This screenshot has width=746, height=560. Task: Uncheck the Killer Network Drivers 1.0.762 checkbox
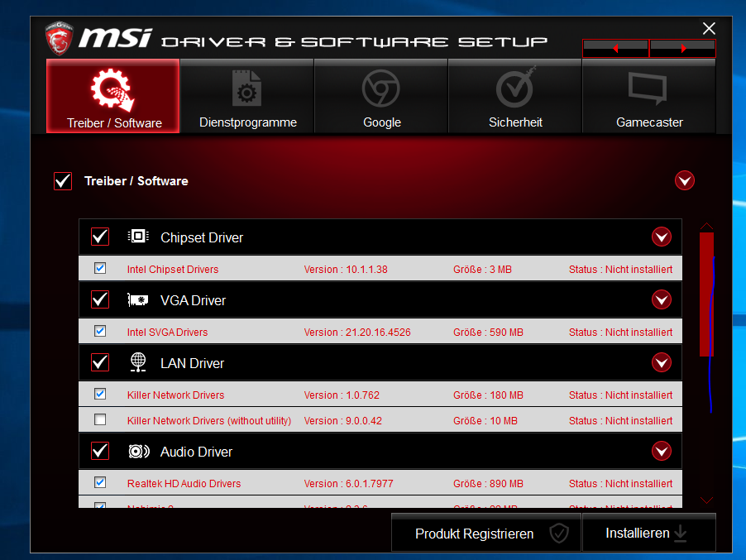click(x=100, y=394)
